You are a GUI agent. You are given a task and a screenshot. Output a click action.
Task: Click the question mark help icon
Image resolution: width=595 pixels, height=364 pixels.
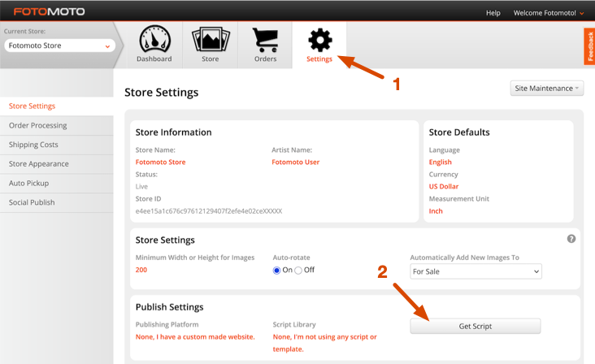tap(571, 239)
